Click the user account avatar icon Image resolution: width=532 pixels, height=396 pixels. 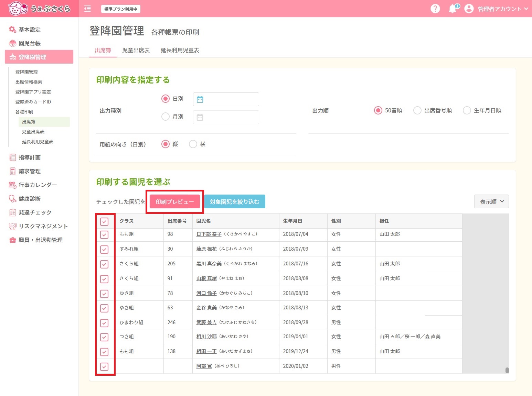coord(469,9)
